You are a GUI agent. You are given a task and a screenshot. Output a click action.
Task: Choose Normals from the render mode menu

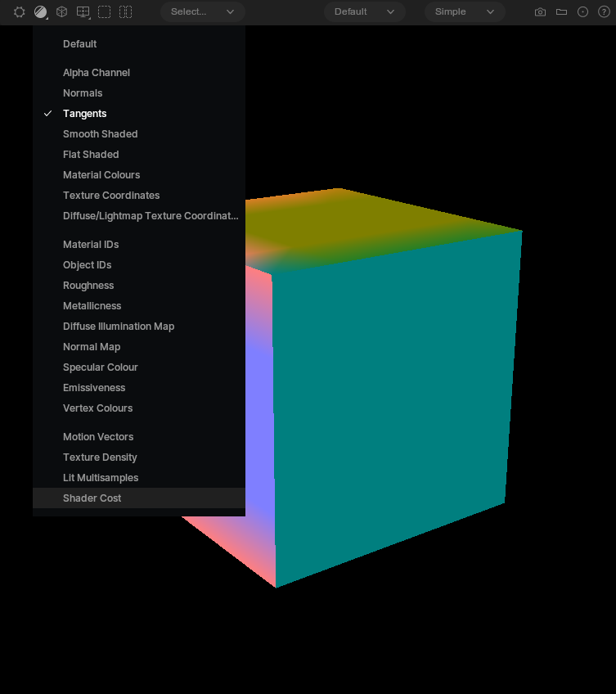tap(83, 93)
